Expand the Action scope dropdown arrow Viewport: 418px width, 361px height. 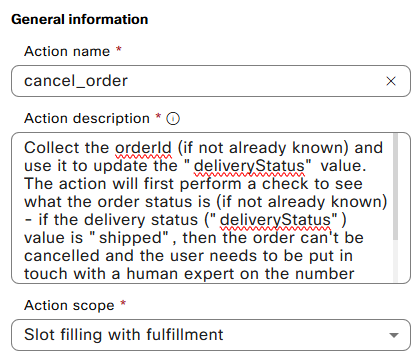394,335
